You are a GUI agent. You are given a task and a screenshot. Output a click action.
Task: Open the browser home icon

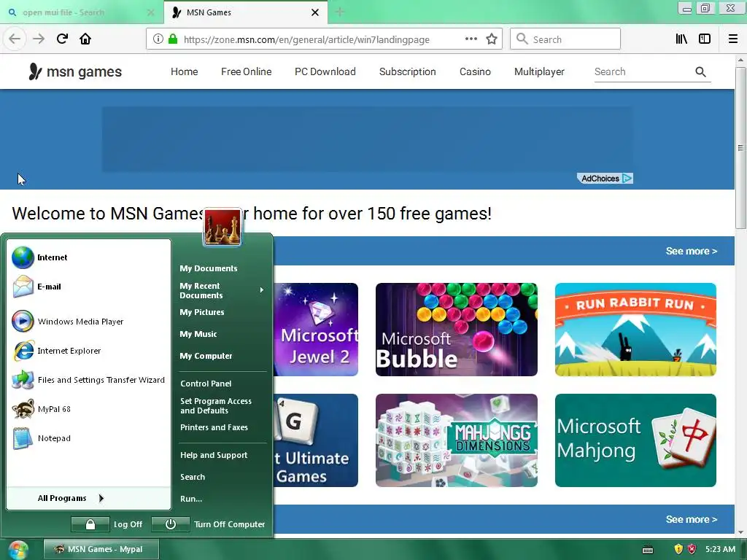point(85,39)
